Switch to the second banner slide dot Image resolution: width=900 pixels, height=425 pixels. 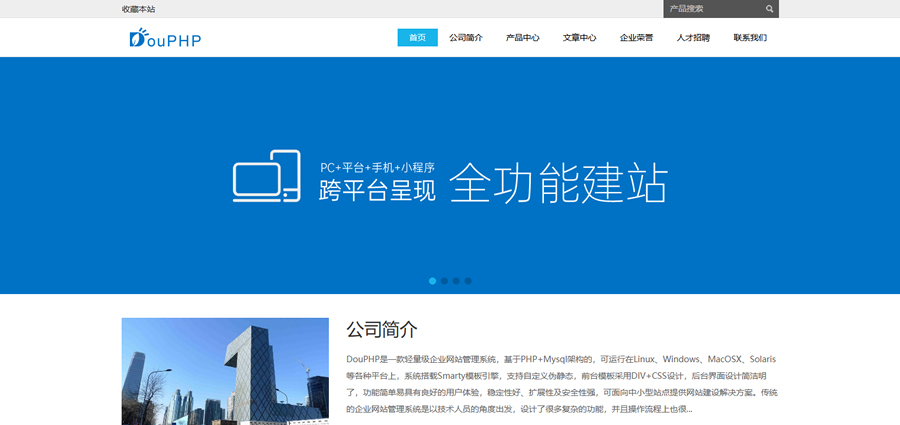coord(444,281)
